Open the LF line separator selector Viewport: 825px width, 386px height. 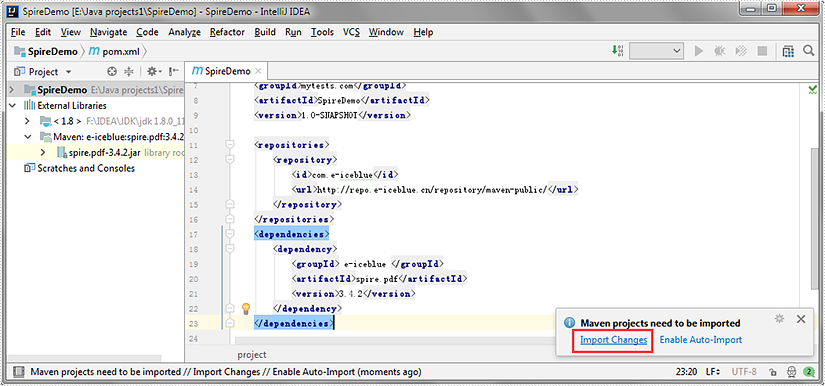712,372
